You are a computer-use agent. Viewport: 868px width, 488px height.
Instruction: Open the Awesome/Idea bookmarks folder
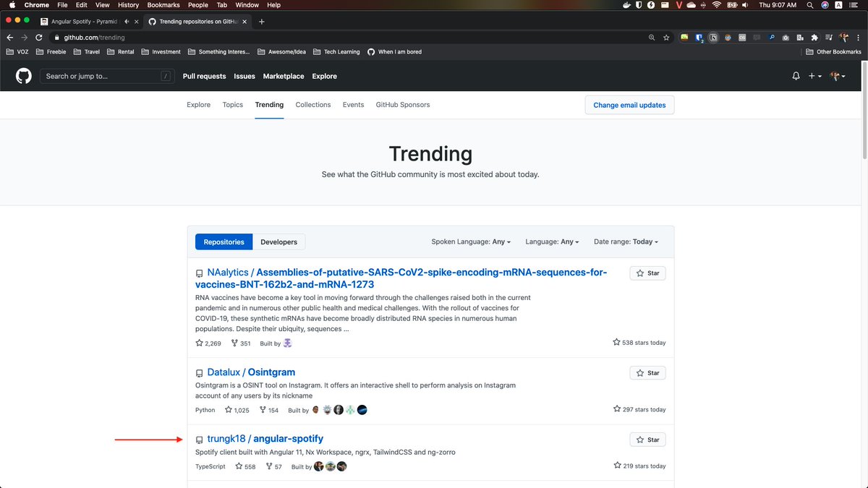[x=281, y=52]
